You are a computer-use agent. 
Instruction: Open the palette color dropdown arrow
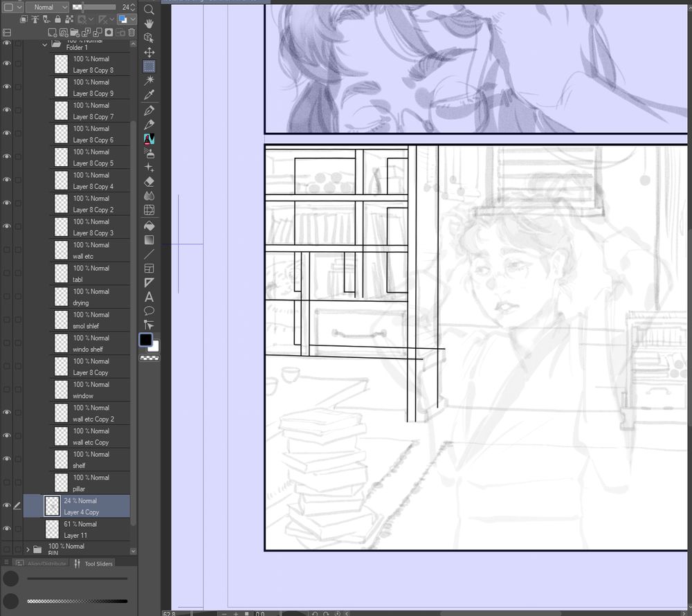[x=19, y=7]
